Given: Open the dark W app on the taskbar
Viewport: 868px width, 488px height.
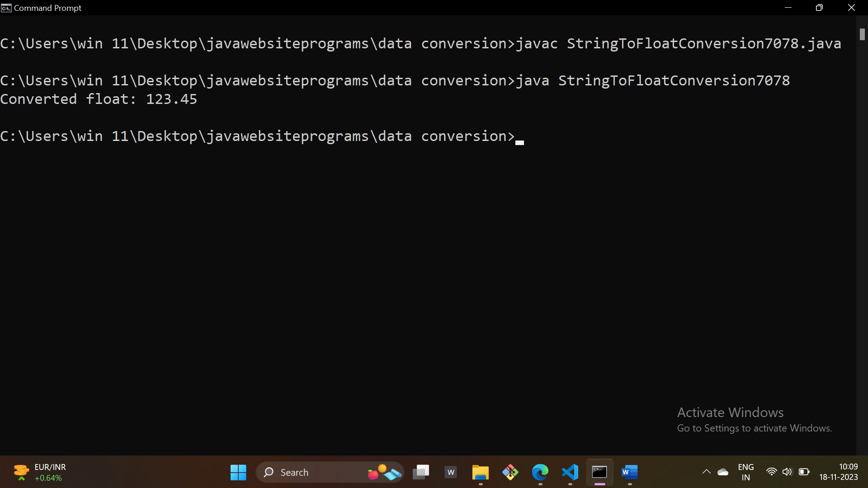Looking at the screenshot, I should [451, 473].
